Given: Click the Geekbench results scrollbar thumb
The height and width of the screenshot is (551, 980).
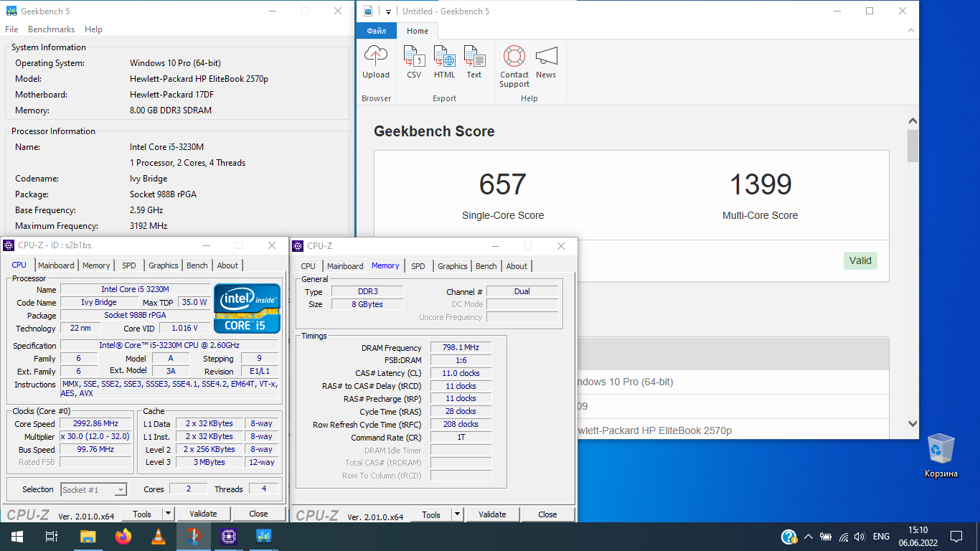Looking at the screenshot, I should pos(913,146).
